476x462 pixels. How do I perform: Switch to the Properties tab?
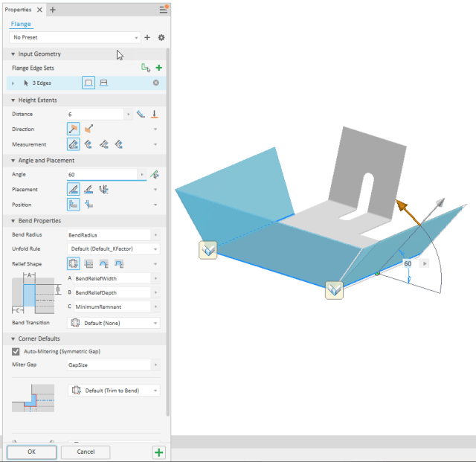[x=18, y=10]
